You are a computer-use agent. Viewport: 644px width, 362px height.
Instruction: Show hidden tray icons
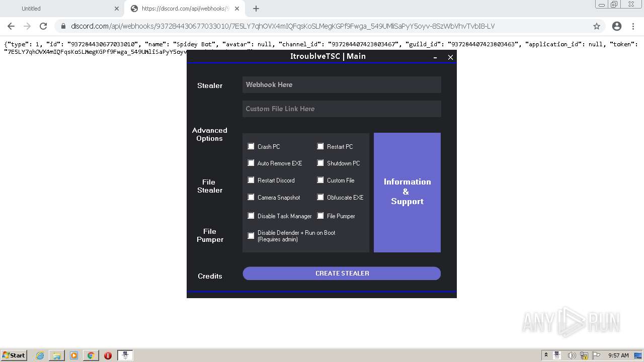point(546,355)
